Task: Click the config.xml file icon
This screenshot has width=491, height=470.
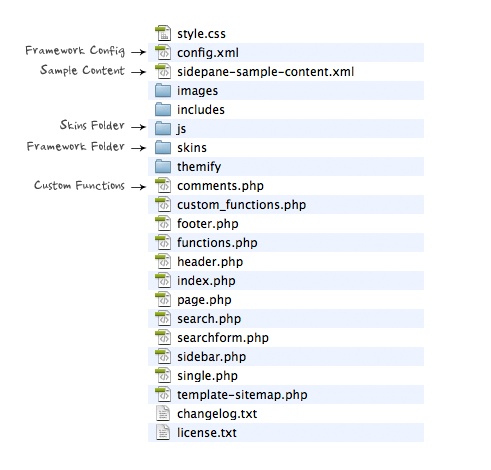Action: tap(163, 52)
